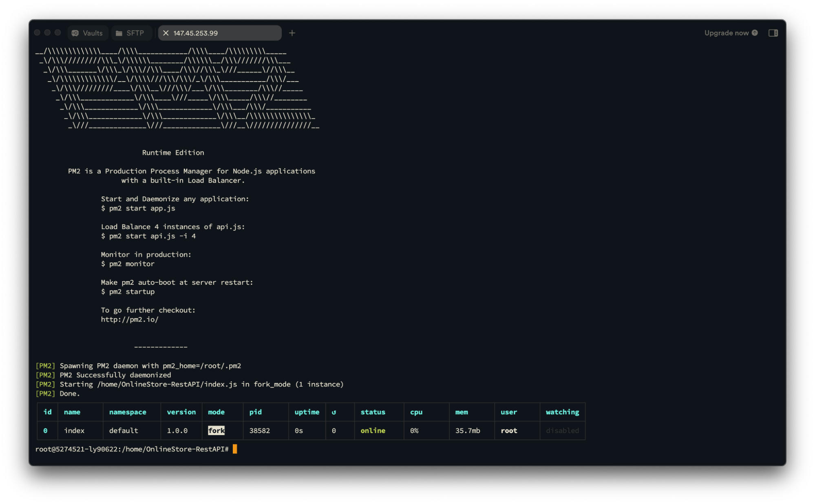Close the 147.45.253.99 session tab
This screenshot has height=504, width=815.
pyautogui.click(x=166, y=33)
